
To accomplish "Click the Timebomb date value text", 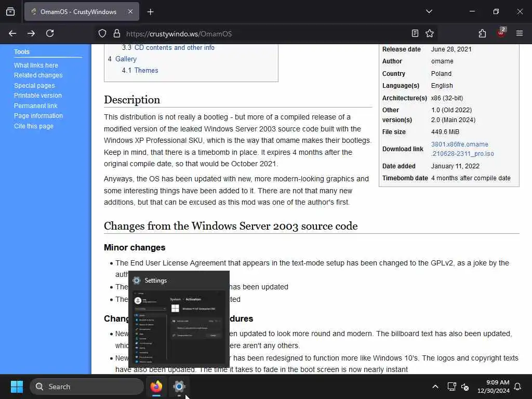I will (x=471, y=178).
